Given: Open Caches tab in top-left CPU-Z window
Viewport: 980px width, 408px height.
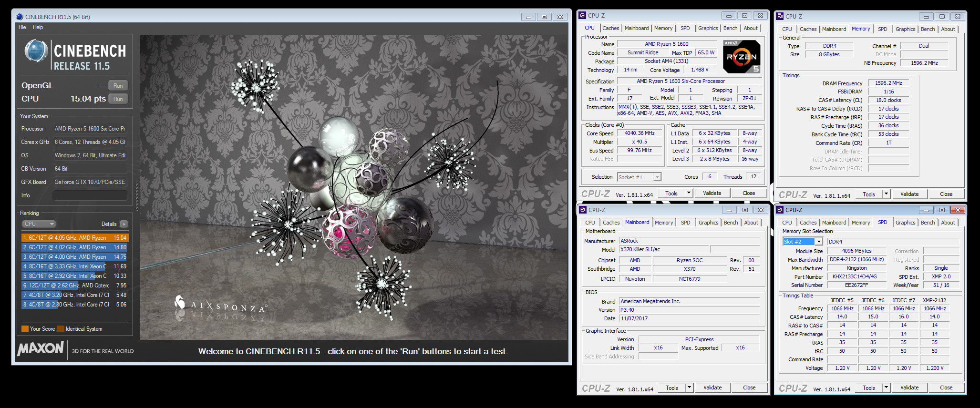Looking at the screenshot, I should [610, 28].
